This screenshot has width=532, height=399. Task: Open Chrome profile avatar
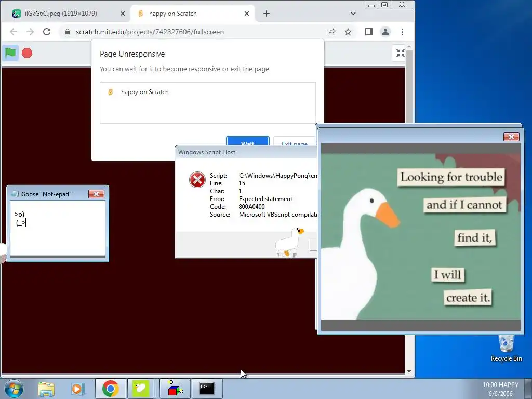pyautogui.click(x=385, y=32)
